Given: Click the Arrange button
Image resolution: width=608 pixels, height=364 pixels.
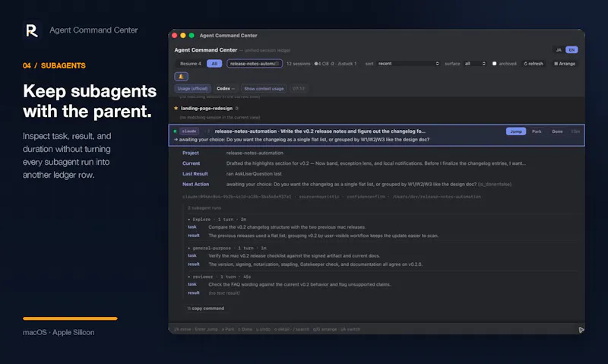Looking at the screenshot, I should tap(565, 64).
